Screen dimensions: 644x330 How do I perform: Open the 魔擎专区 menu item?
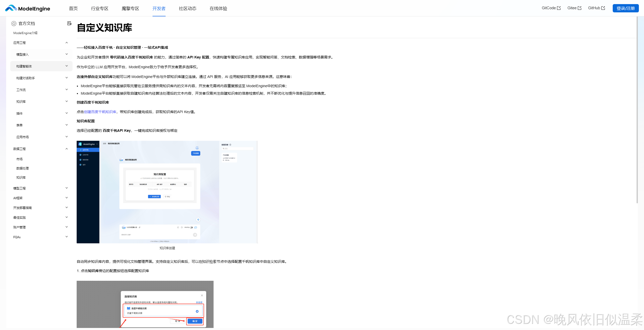(x=130, y=8)
